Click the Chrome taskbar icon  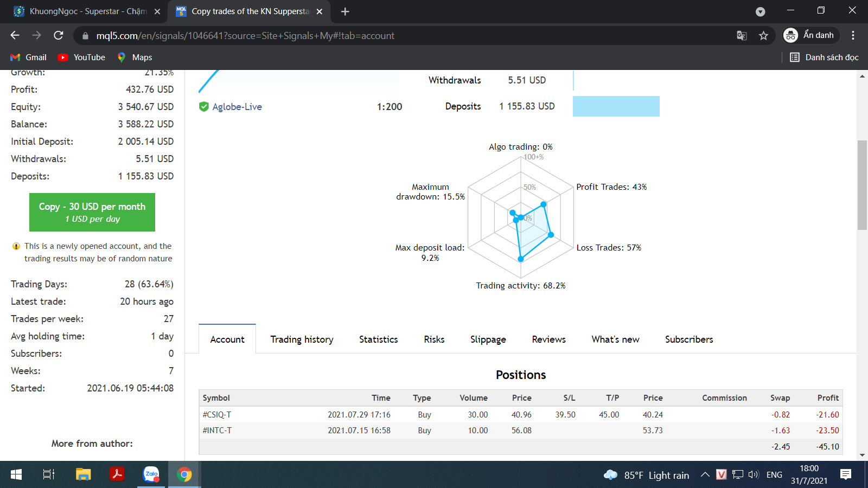184,475
